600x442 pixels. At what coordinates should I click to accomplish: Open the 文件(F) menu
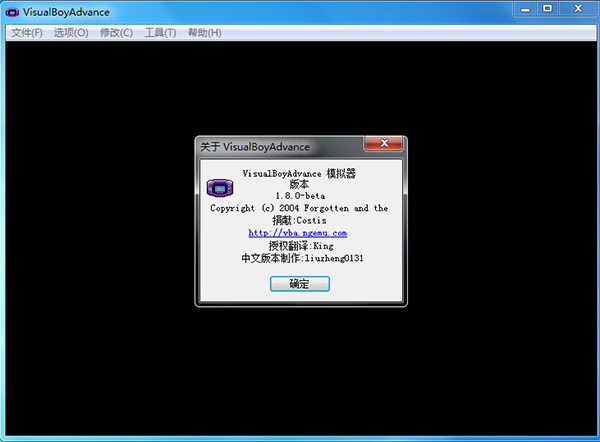pyautogui.click(x=27, y=33)
